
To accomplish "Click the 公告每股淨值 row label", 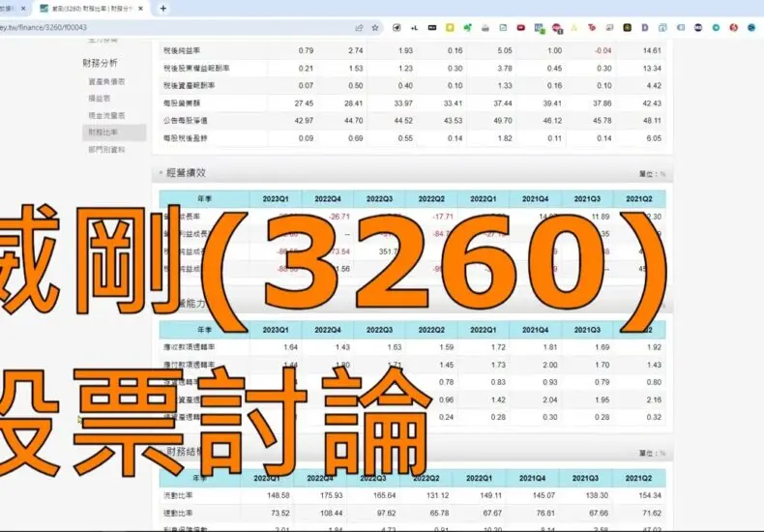I will pyautogui.click(x=185, y=121).
